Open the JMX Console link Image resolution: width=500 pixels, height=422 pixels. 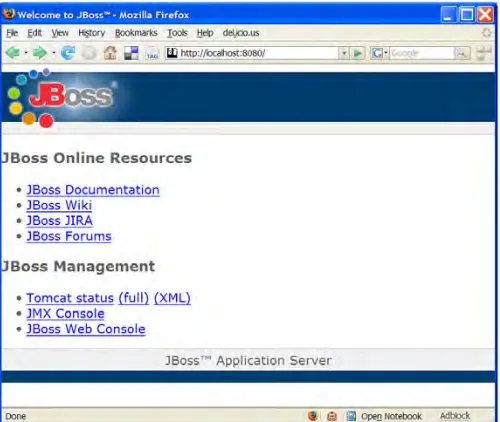65,313
